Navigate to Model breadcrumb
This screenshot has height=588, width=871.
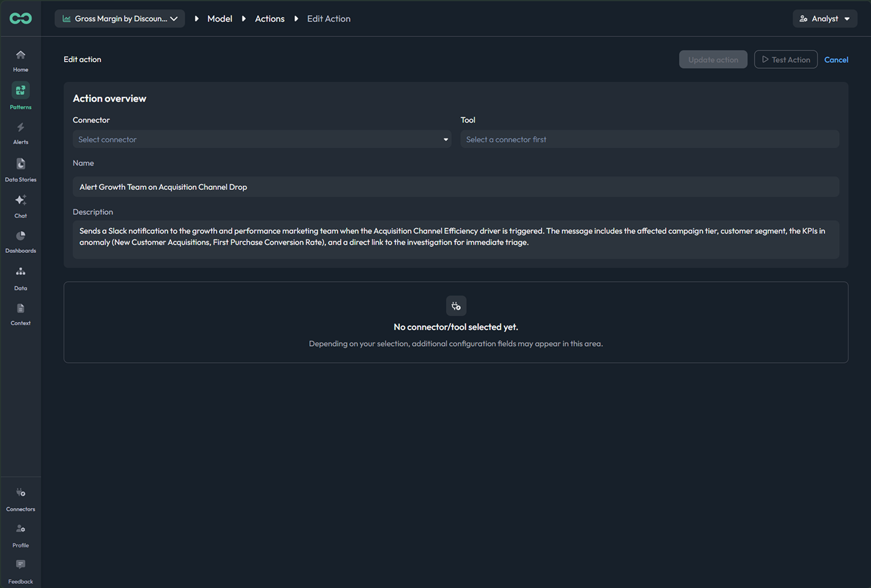point(220,19)
